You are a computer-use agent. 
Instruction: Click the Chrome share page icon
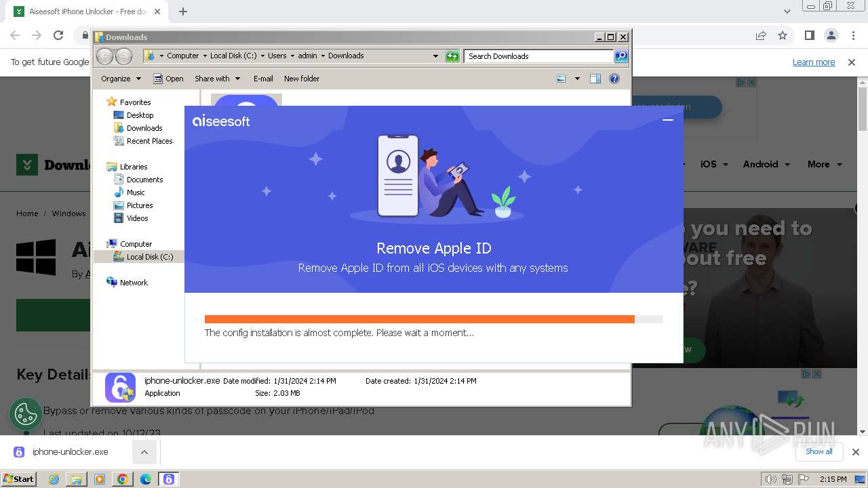tap(761, 35)
